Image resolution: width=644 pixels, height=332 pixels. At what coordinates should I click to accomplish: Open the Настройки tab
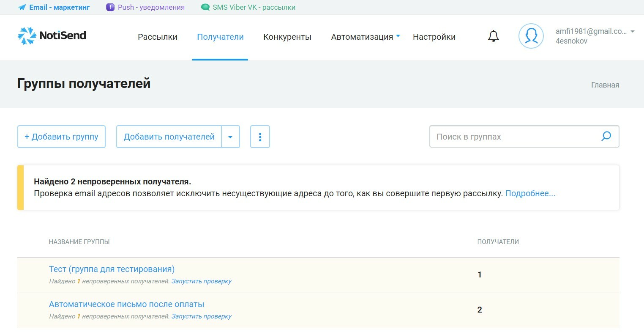click(x=434, y=37)
